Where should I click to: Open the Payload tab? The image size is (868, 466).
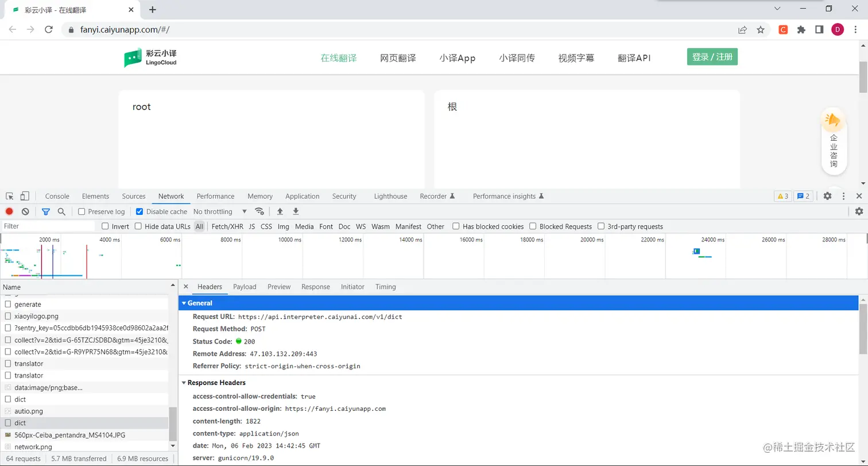tap(245, 287)
